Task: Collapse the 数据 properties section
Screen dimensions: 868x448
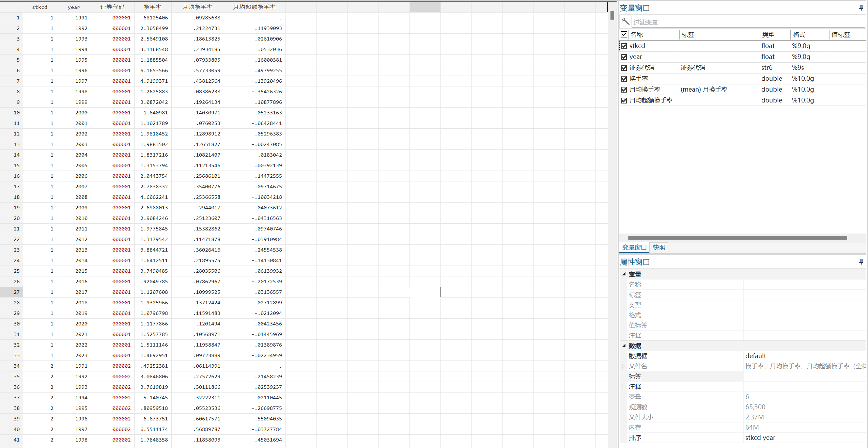Action: [624, 346]
